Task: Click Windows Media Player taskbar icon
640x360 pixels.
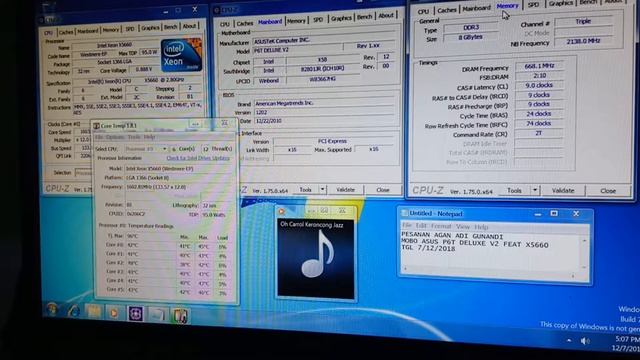Action: (114, 313)
